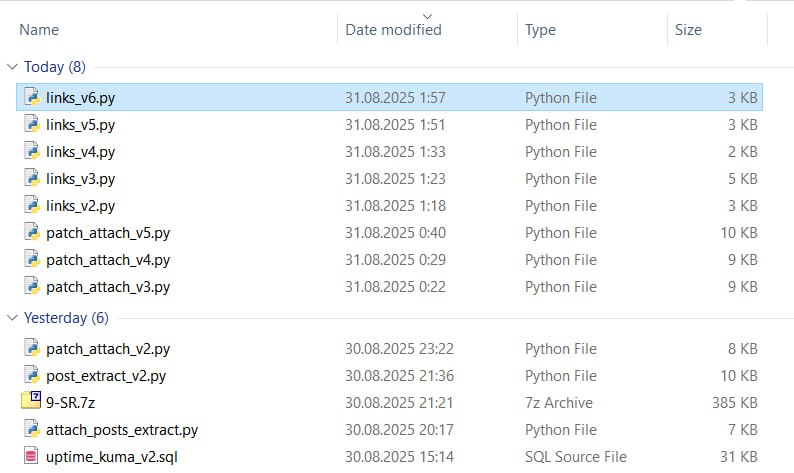Click the links_v5.py file icon

[x=32, y=124]
